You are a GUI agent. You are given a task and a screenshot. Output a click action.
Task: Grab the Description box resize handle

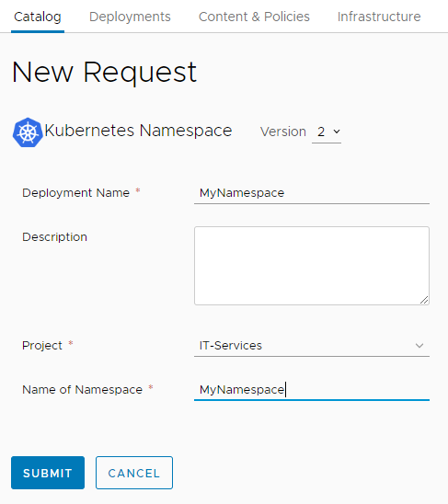(x=424, y=300)
